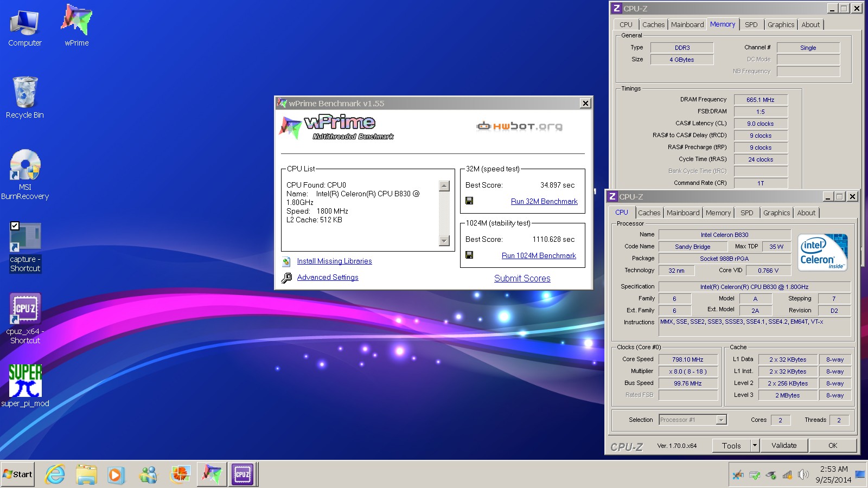Select the capture shortcut desktop icon
868x488 pixels.
point(25,247)
